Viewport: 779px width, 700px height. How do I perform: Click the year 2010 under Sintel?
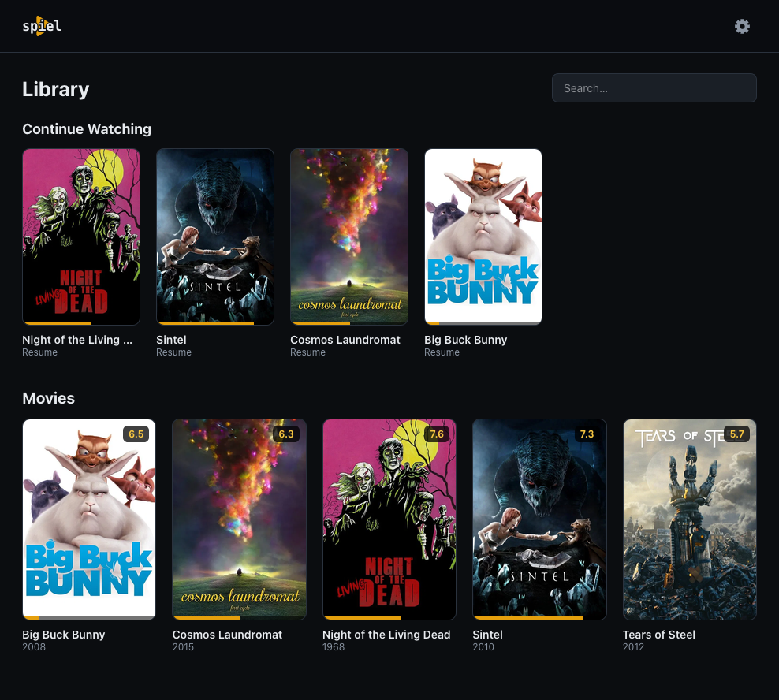point(483,647)
